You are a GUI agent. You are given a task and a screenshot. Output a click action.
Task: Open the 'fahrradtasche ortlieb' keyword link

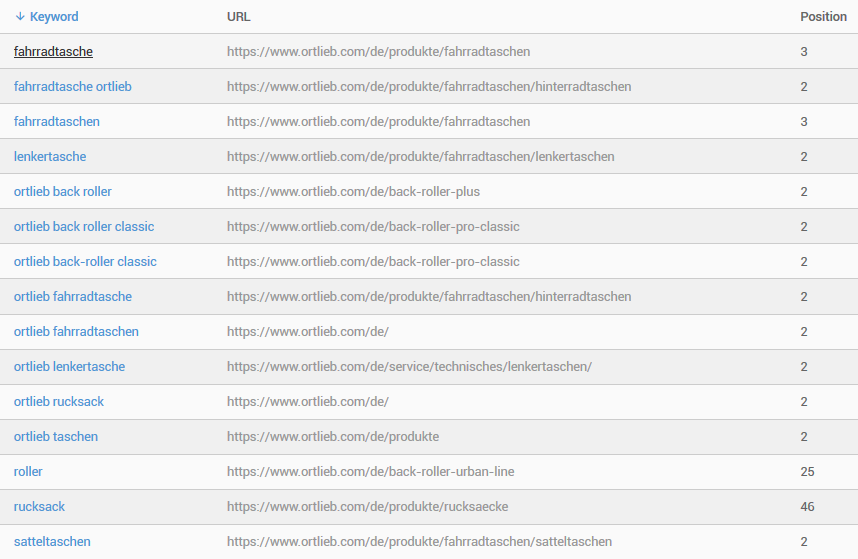tap(73, 86)
